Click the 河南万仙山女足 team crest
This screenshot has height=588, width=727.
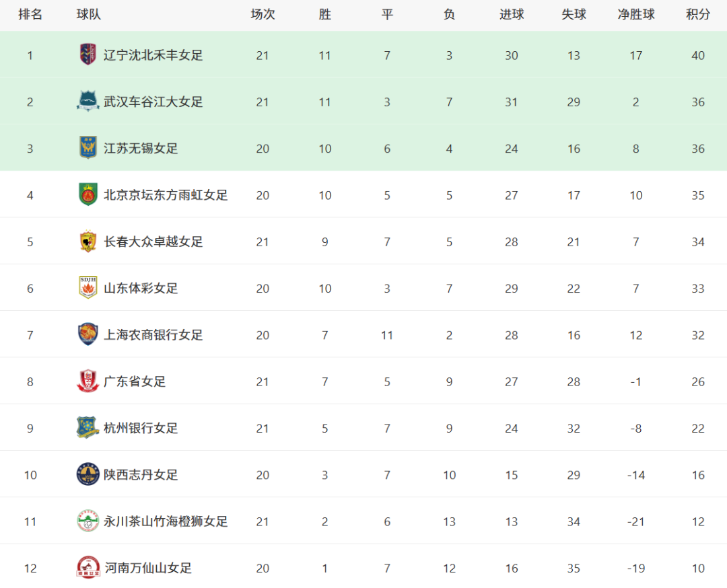(88, 568)
